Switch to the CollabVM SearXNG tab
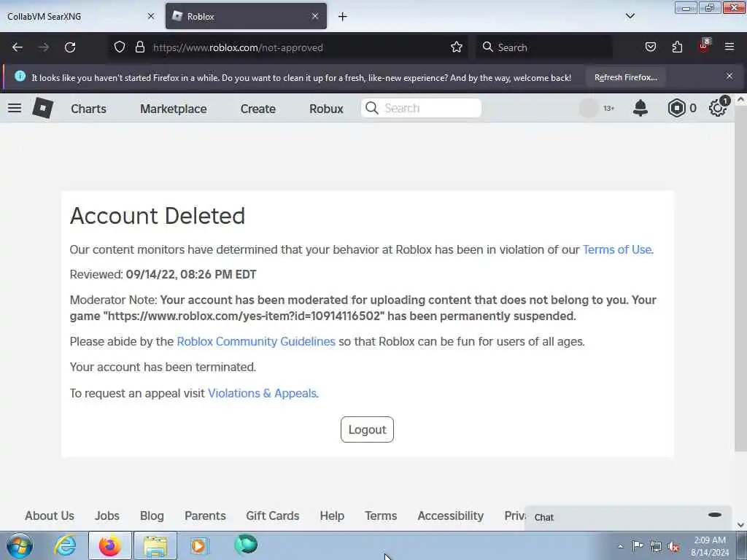Image resolution: width=747 pixels, height=560 pixels. 81,16
